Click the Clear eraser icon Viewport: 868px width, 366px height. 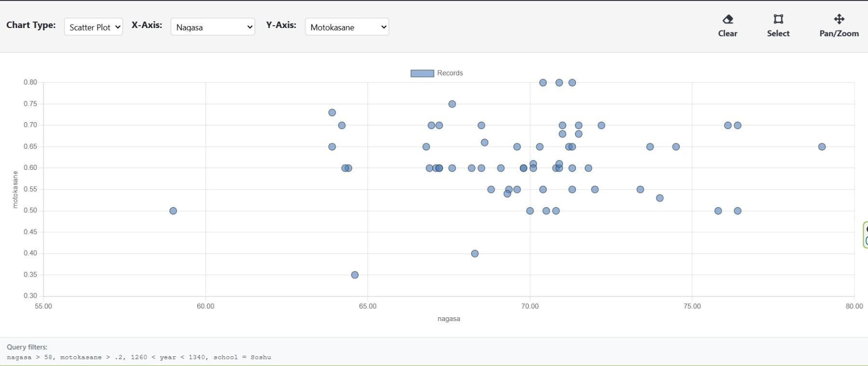point(728,19)
